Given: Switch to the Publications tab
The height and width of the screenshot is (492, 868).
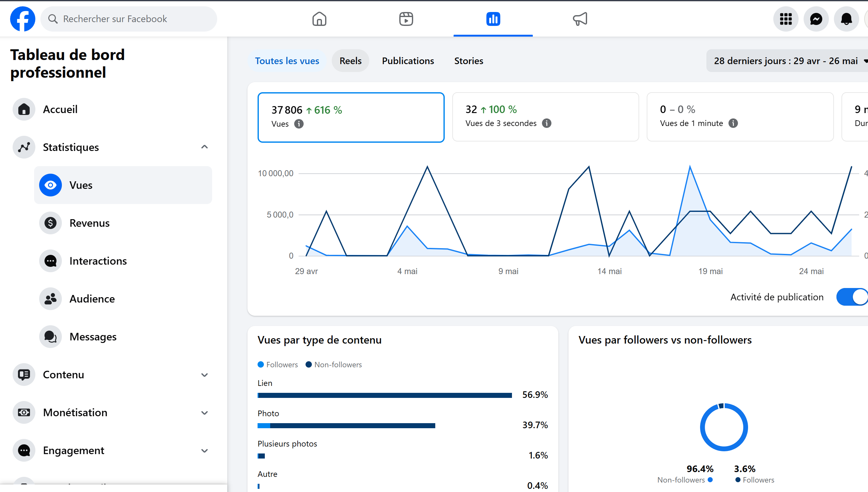Looking at the screenshot, I should (408, 61).
